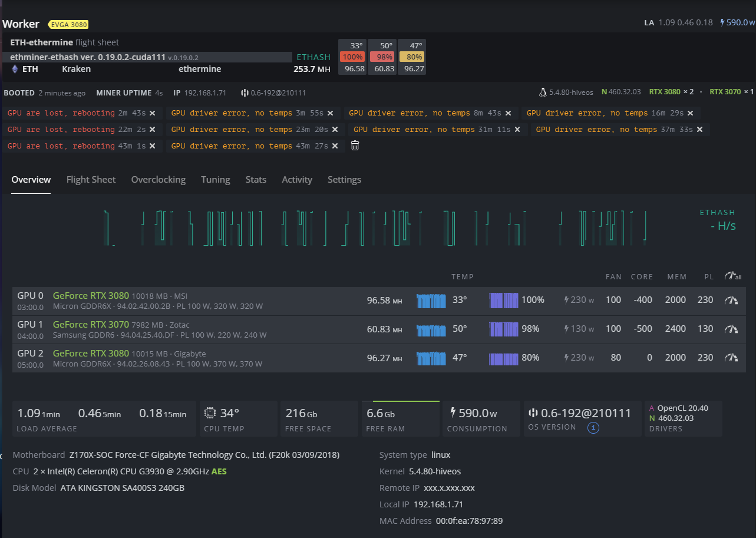The width and height of the screenshot is (756, 538).
Task: Dismiss the 'GPU are lost, rebooting 2m 43s' message
Action: click(x=152, y=113)
